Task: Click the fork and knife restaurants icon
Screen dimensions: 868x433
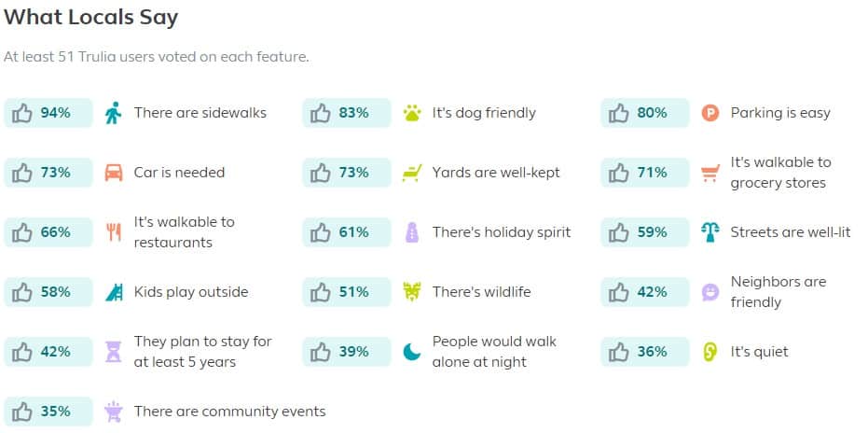Action: [x=114, y=232]
